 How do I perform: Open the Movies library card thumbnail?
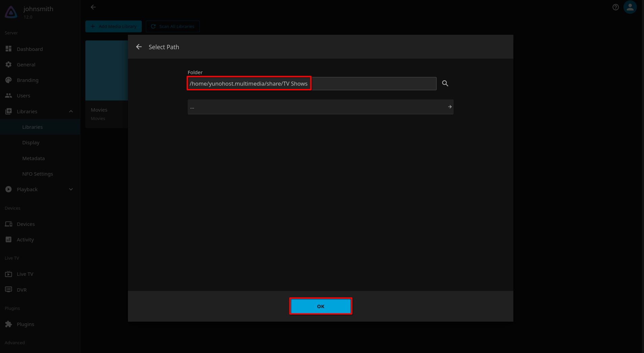107,70
